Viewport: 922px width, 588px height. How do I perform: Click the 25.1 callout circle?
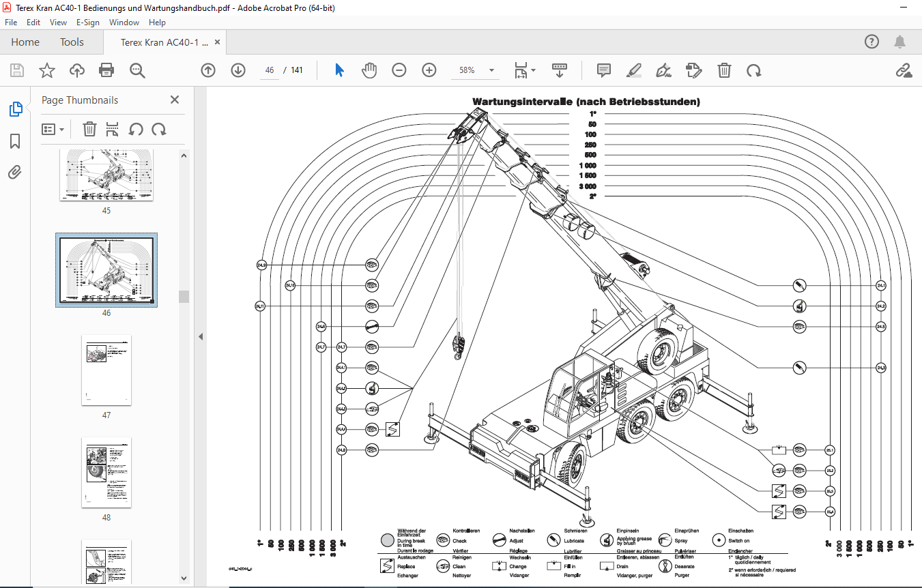pyautogui.click(x=830, y=450)
